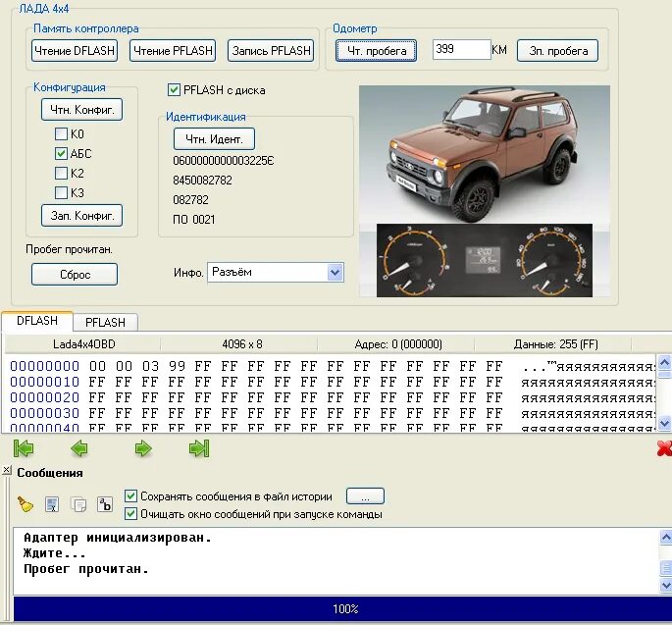
Task: Uncheck the АБС checkbox
Action: point(61,153)
